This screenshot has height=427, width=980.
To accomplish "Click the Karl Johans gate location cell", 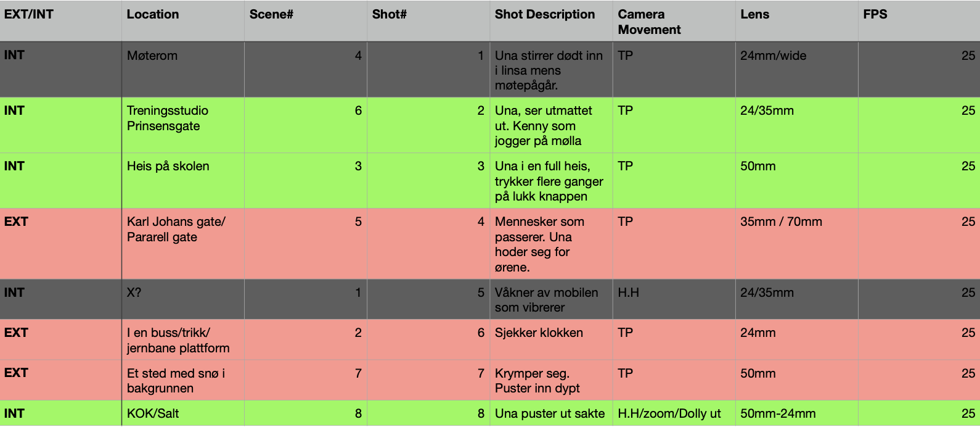I will point(183,244).
